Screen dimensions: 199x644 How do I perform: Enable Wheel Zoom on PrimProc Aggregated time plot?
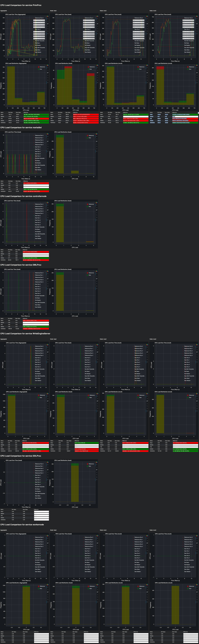pos(48,24)
